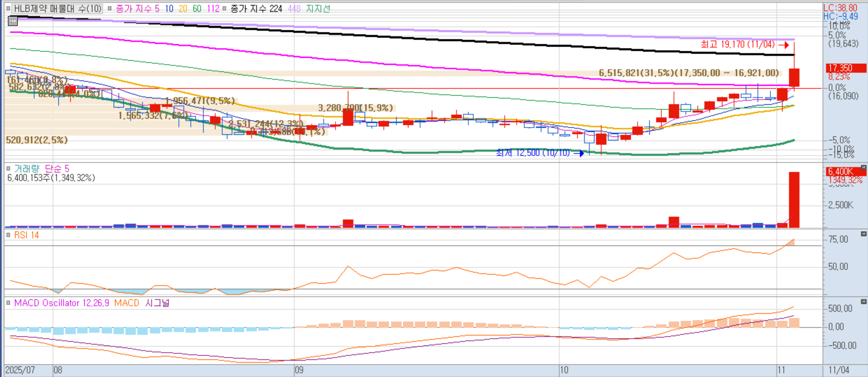Click the MACD Oscillator 12,26,9 title
Image resolution: width=868 pixels, height=377 pixels.
[62, 303]
